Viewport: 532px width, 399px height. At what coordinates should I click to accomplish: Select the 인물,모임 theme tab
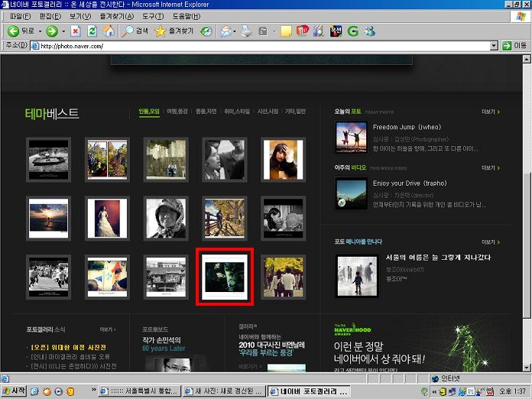click(x=149, y=112)
